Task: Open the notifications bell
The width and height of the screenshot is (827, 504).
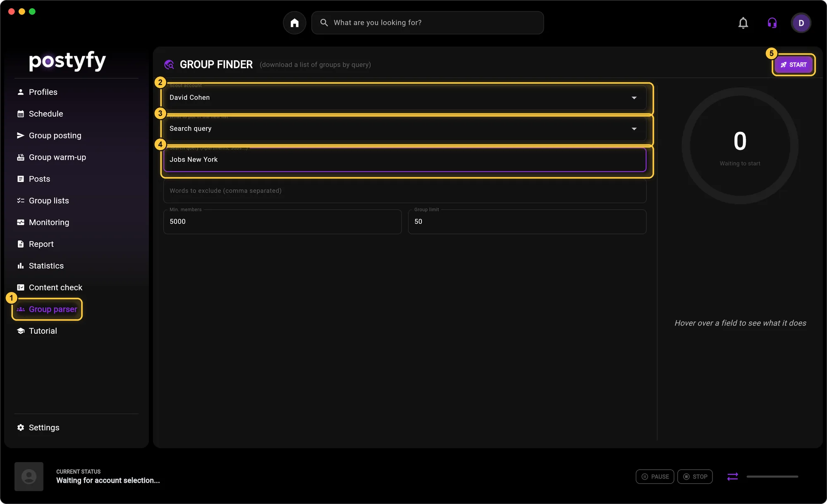Action: click(743, 23)
